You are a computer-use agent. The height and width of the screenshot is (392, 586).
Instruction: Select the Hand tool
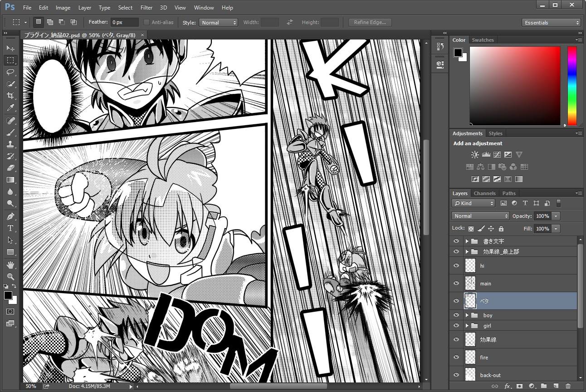tap(10, 265)
